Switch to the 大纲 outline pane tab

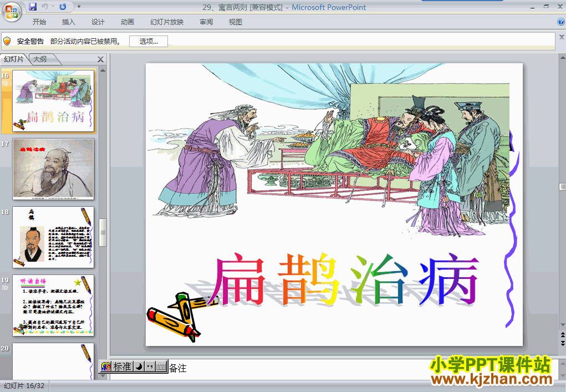40,59
